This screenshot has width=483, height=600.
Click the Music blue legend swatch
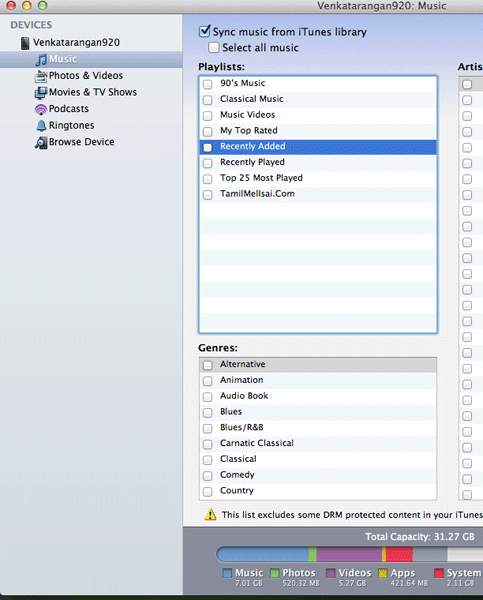(x=227, y=573)
